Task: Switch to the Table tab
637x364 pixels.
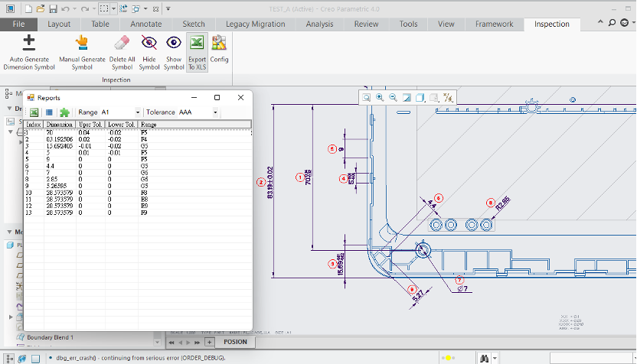Action: [x=100, y=24]
